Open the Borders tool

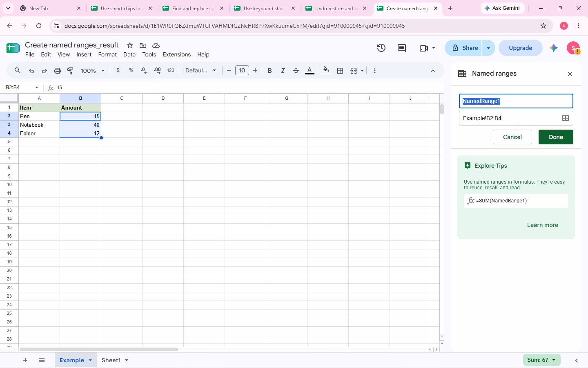click(340, 70)
